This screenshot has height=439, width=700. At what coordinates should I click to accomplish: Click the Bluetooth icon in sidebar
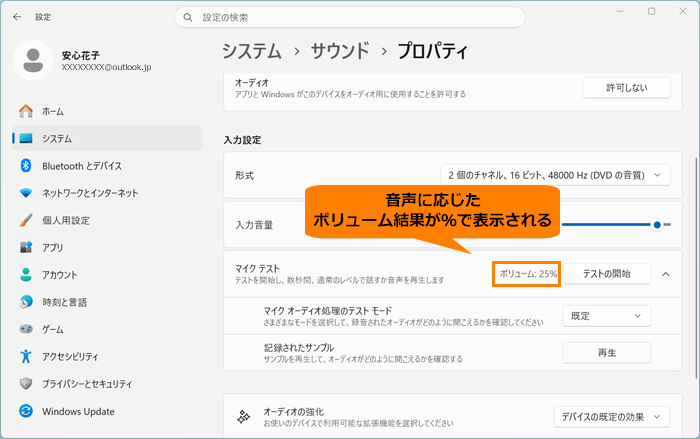coord(26,166)
